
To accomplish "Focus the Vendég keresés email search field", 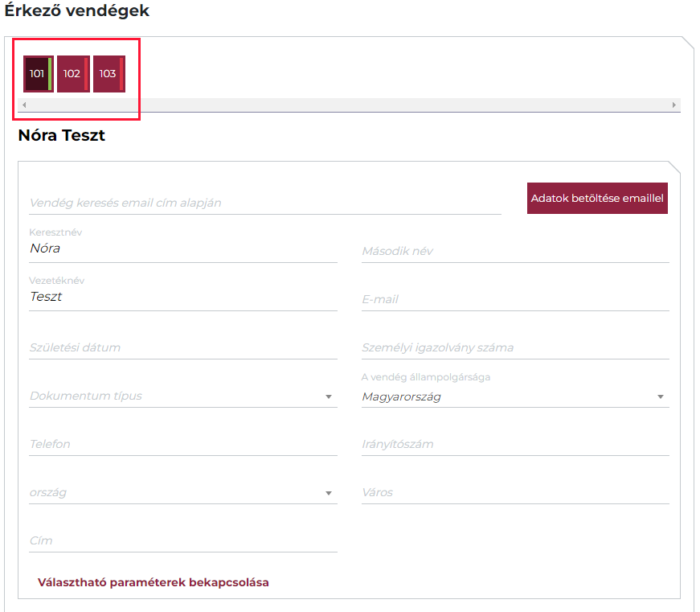I will click(264, 203).
